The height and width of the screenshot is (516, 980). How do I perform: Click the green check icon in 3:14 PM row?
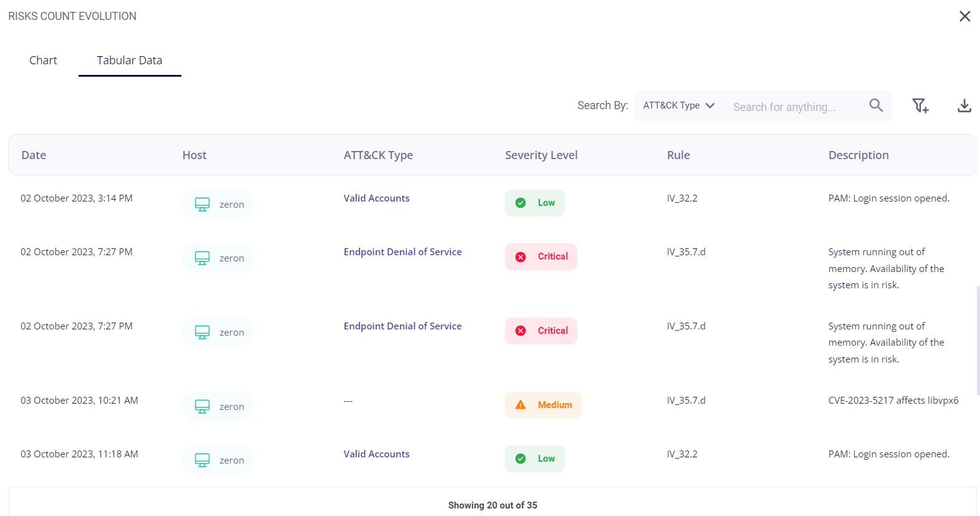click(x=521, y=203)
